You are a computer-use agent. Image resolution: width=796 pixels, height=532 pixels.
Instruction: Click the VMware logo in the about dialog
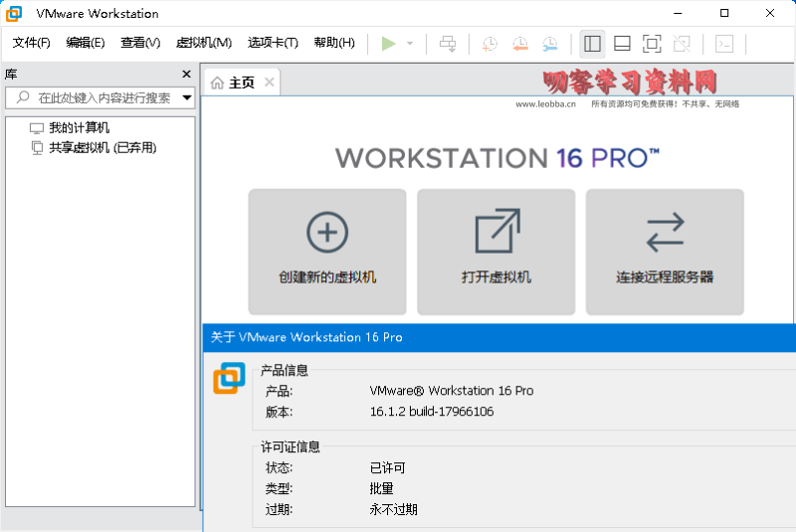coord(229,378)
